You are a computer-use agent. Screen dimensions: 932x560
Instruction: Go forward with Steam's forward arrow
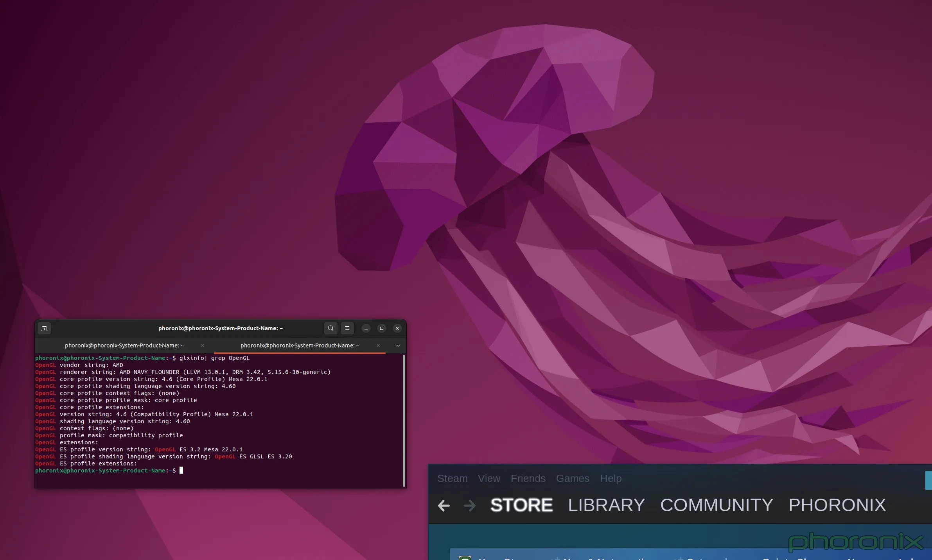[470, 505]
